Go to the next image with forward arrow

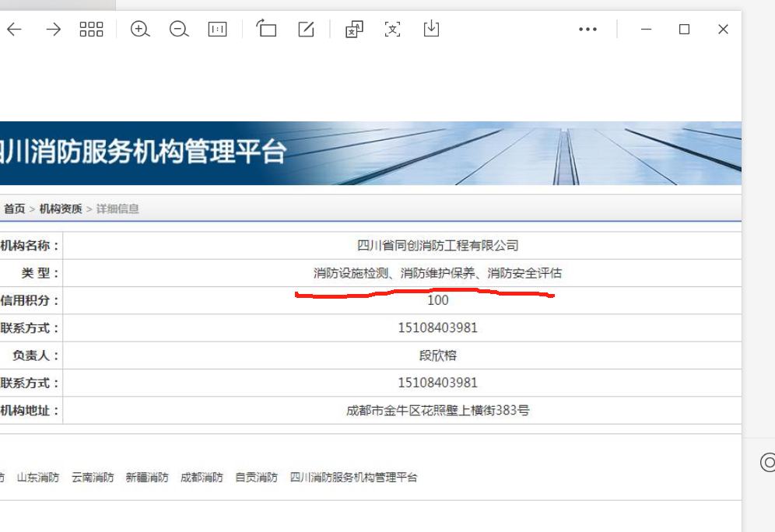pyautogui.click(x=53, y=29)
